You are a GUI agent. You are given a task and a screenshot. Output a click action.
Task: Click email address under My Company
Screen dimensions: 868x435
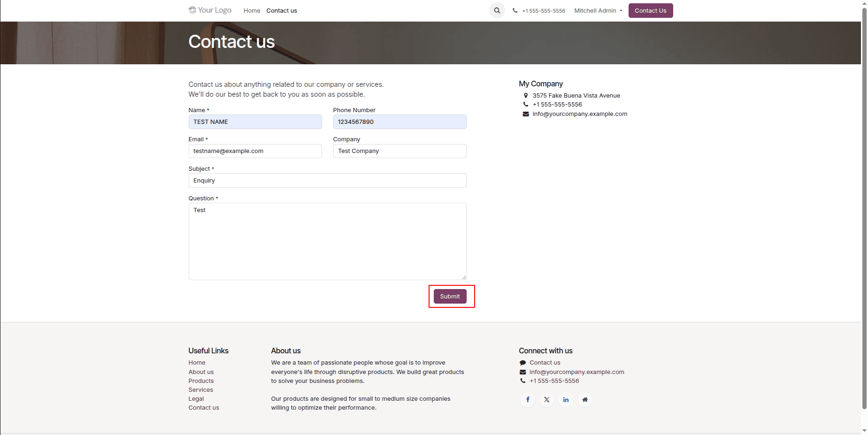pyautogui.click(x=580, y=114)
